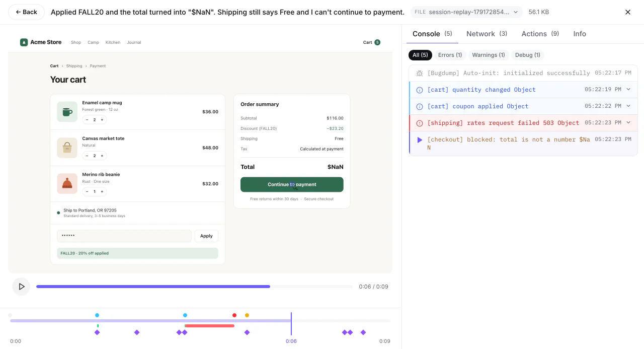644x349 pixels.
Task: Click the Discount (FALL20) amount −$23.20
Action: pos(335,128)
